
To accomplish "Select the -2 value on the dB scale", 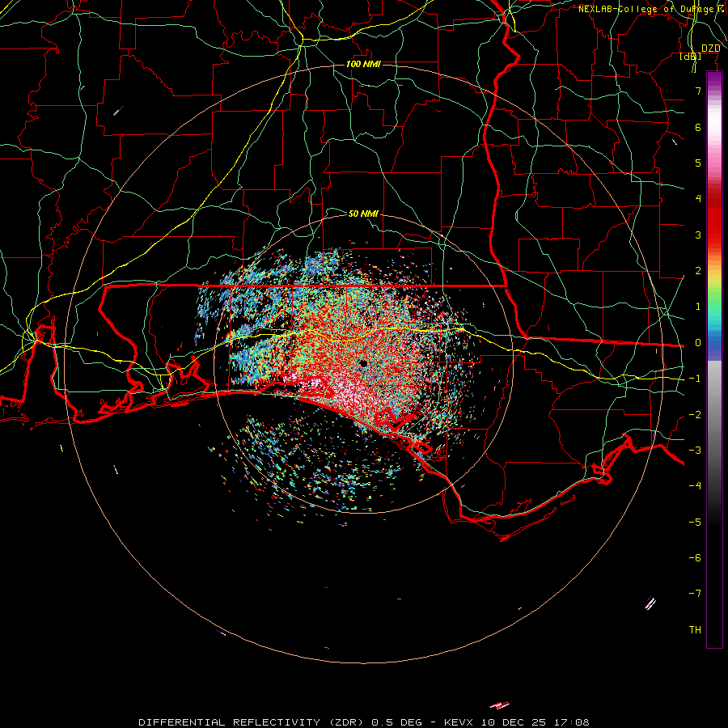I will (x=695, y=415).
